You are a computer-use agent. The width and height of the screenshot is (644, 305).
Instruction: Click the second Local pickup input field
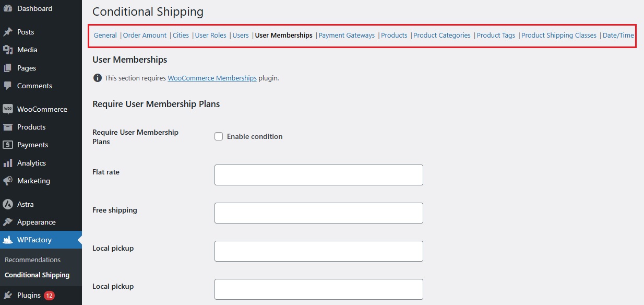coord(318,289)
